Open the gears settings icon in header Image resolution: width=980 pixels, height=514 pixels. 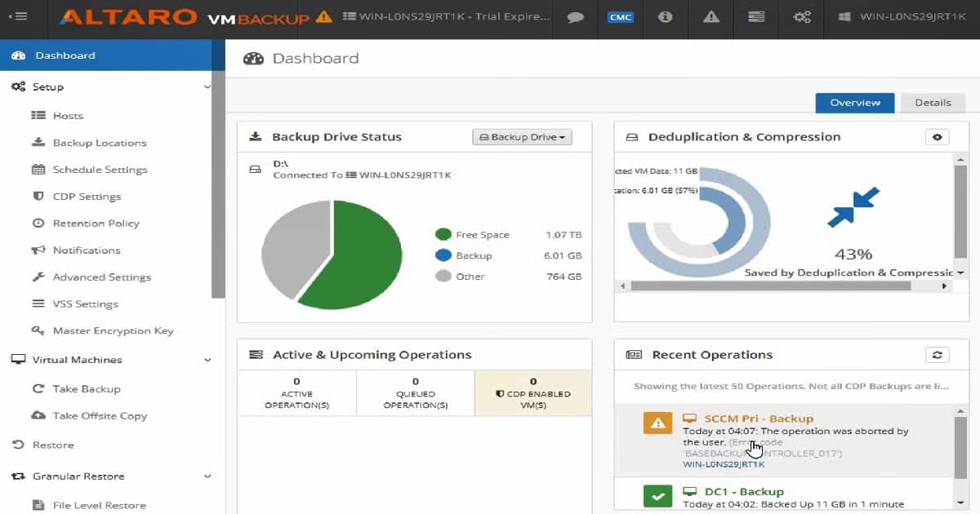[x=802, y=16]
